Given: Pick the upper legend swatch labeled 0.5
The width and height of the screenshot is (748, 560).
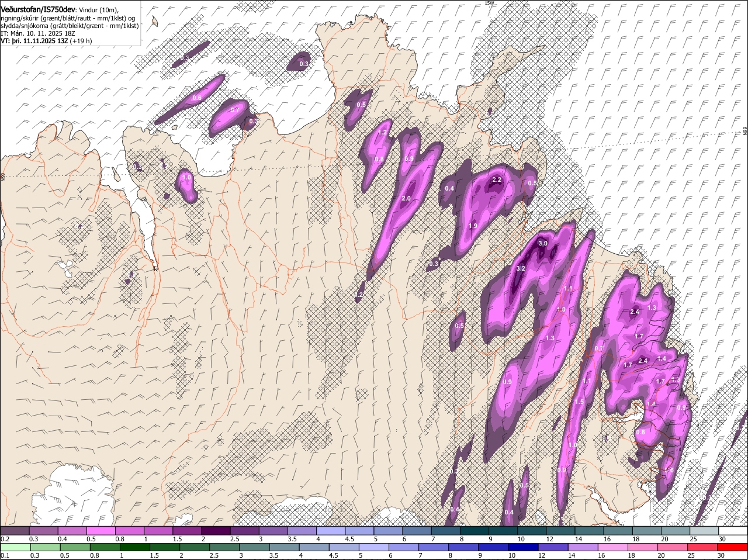Looking at the screenshot, I should tap(101, 530).
